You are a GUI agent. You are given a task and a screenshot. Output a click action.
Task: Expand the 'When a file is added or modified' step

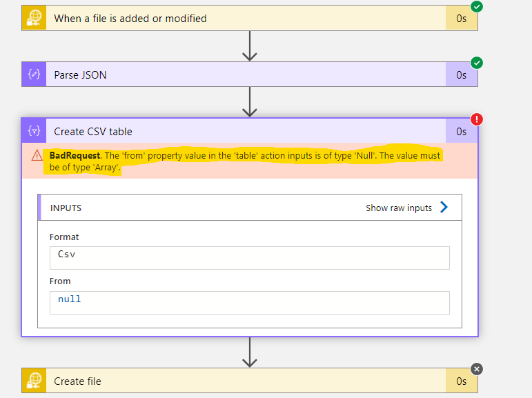pyautogui.click(x=250, y=18)
